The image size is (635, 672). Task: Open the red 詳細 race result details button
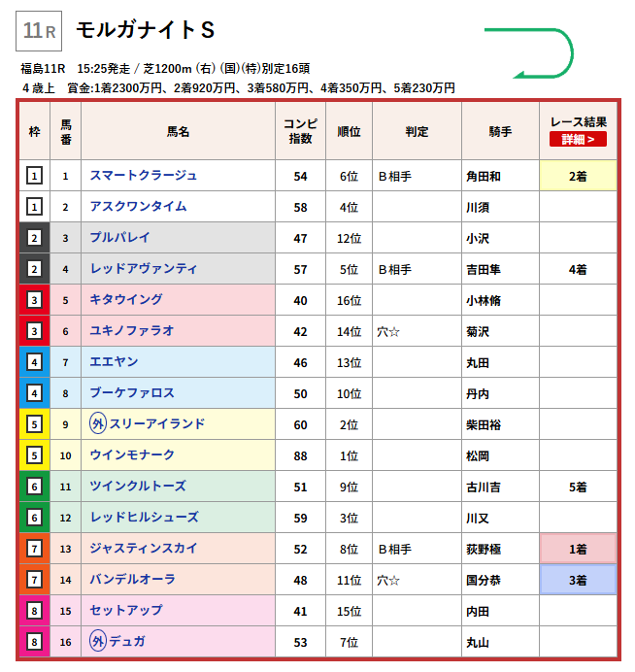[x=578, y=139]
